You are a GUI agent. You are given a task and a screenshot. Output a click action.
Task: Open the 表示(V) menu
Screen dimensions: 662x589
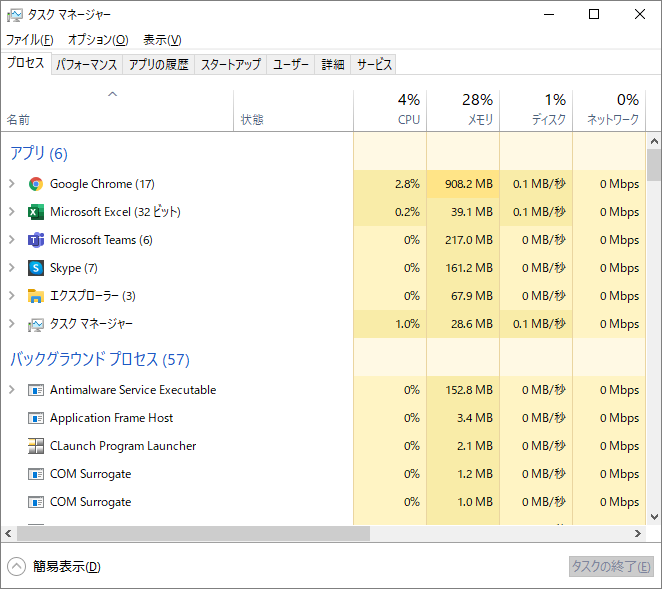[x=162, y=40]
